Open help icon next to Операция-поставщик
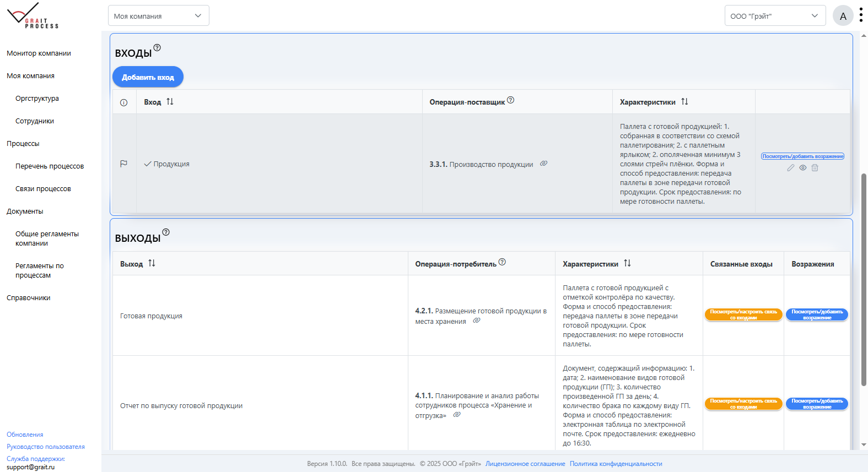Screen dimensions: 868x472 511,100
